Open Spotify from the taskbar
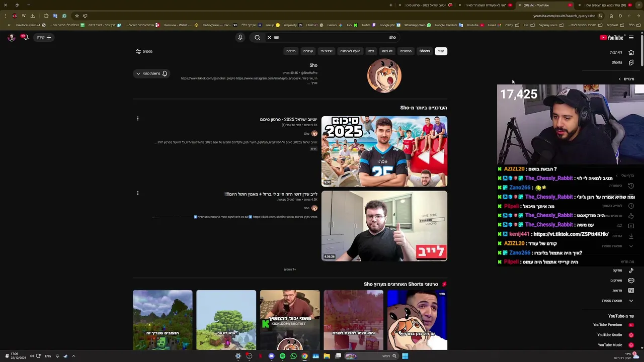Viewport: 644px width, 362px height. coord(282,356)
